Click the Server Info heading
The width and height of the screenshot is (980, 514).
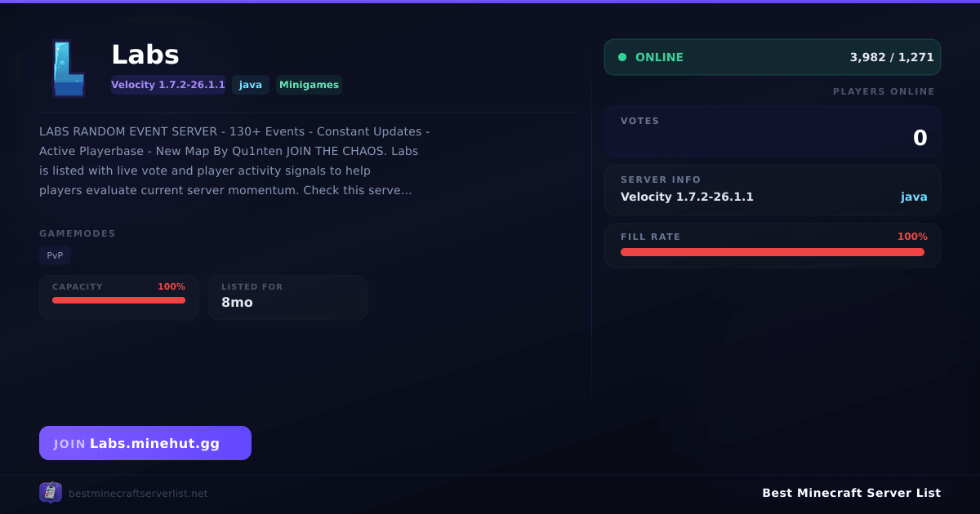(x=661, y=179)
